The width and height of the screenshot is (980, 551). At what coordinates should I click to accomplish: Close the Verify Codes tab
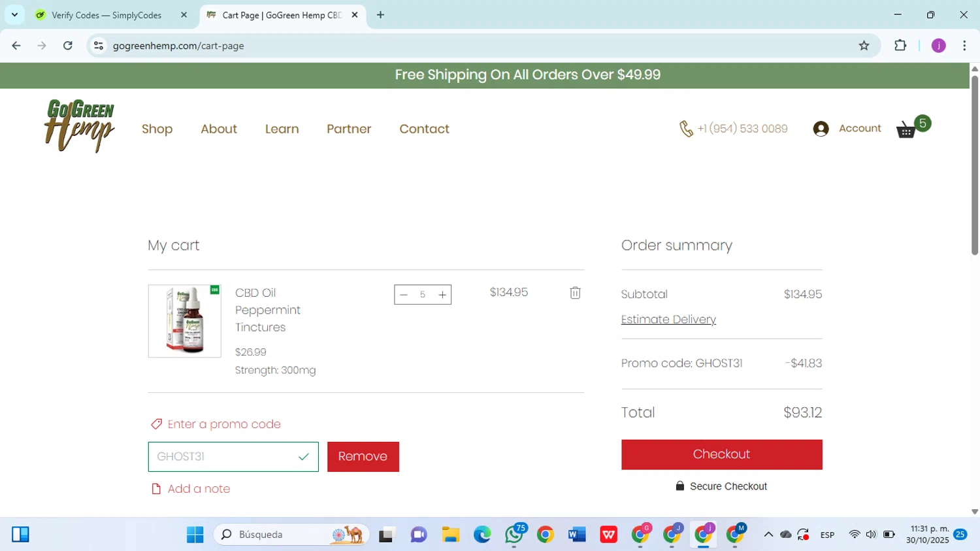point(184,15)
